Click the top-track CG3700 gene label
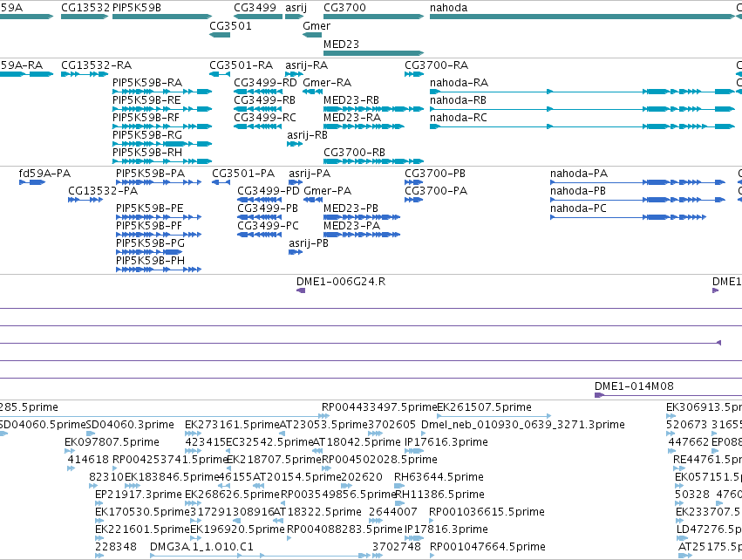Screen dimensions: 742x560 tap(344, 8)
